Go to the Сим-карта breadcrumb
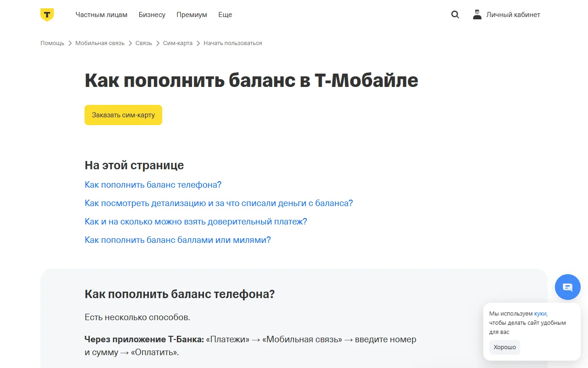The height and width of the screenshot is (368, 588). click(x=178, y=43)
